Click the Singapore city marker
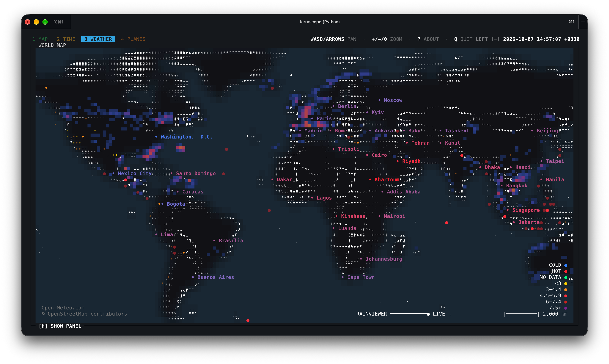609x364 pixels. [508, 210]
